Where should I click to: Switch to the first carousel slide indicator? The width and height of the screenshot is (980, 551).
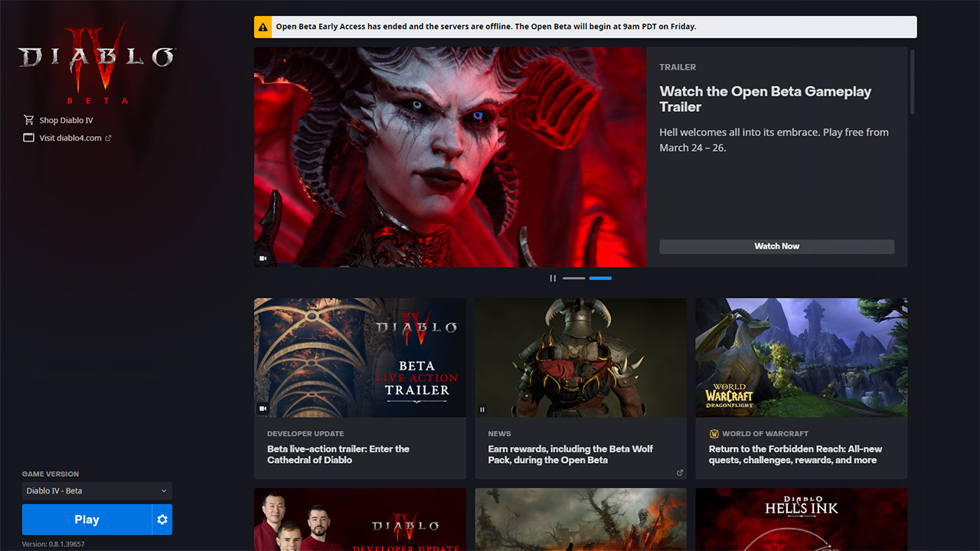(x=573, y=279)
